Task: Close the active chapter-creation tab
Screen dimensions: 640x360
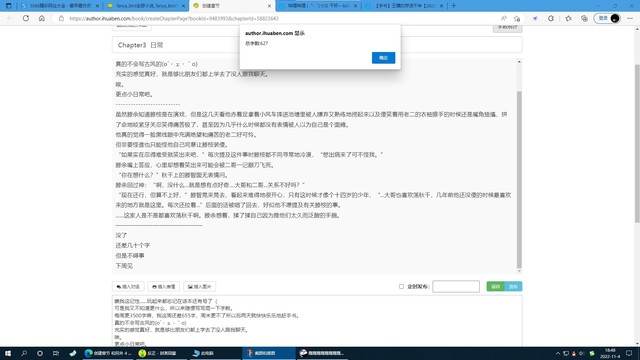Action: pos(269,6)
